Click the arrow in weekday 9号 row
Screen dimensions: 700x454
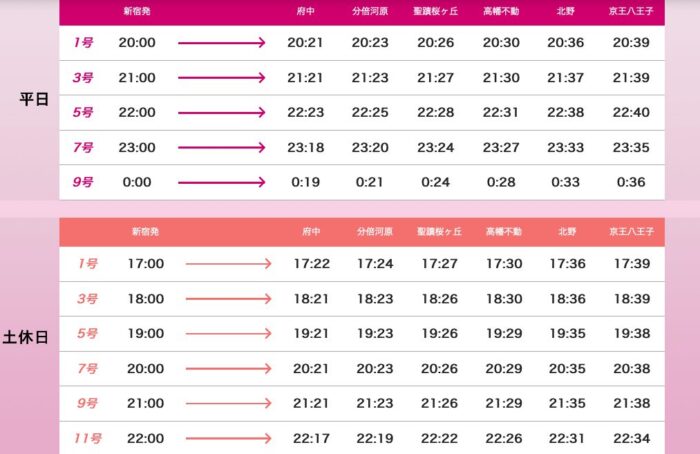[221, 182]
